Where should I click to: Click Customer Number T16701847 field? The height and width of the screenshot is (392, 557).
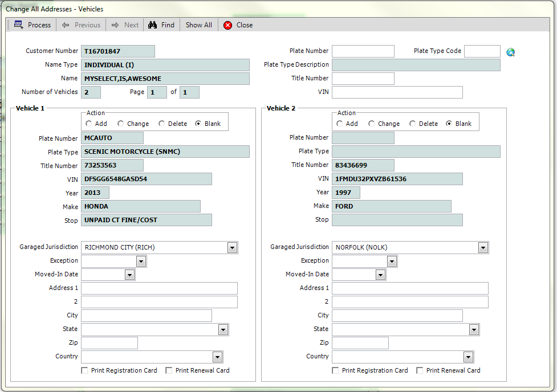coord(118,51)
